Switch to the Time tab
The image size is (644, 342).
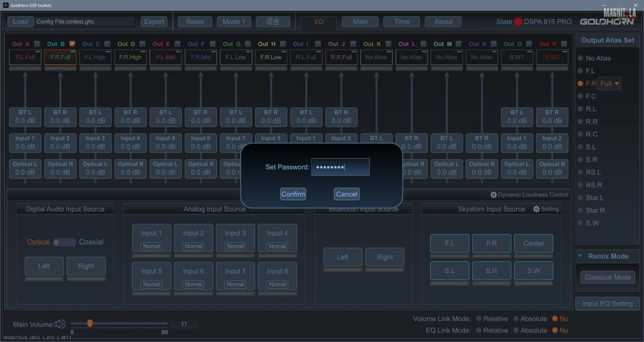click(402, 22)
